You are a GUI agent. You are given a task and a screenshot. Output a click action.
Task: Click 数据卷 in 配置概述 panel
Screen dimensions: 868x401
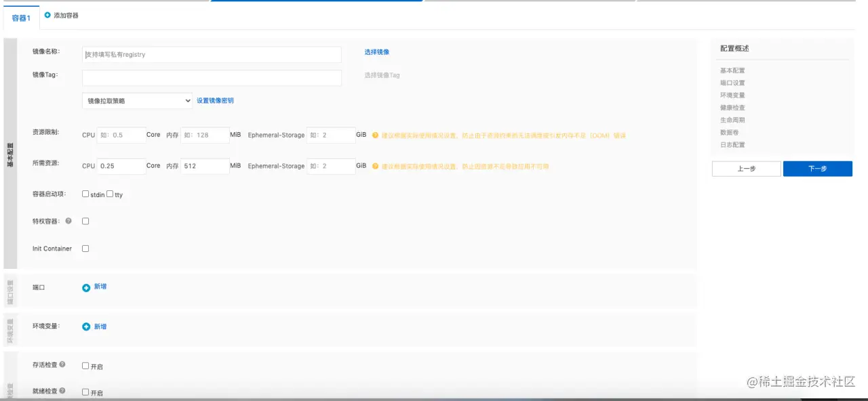click(730, 133)
